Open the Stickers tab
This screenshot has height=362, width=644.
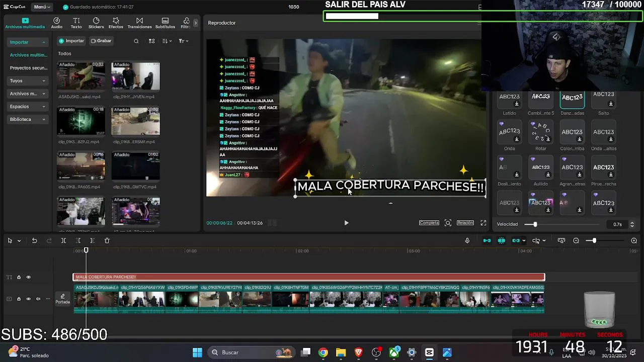[x=96, y=23]
